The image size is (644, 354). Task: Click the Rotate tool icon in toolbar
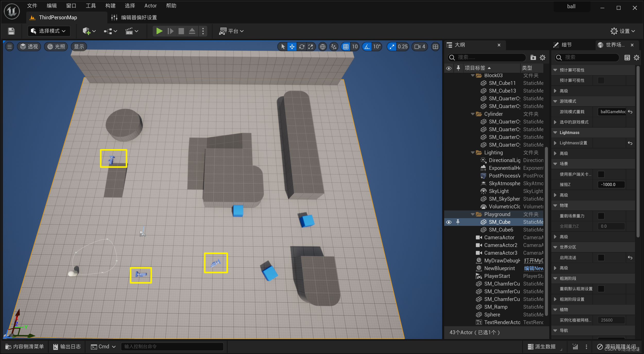pos(302,47)
